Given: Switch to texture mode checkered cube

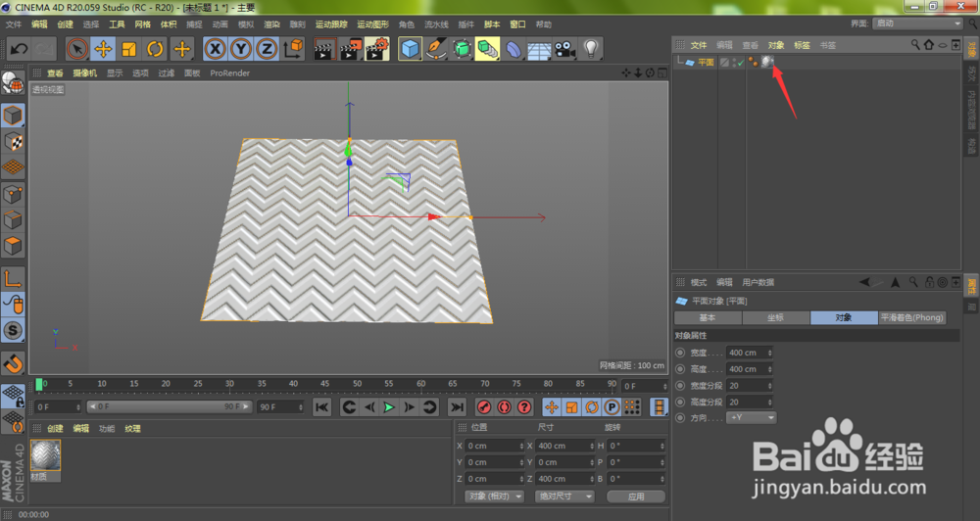Looking at the screenshot, I should [x=13, y=142].
